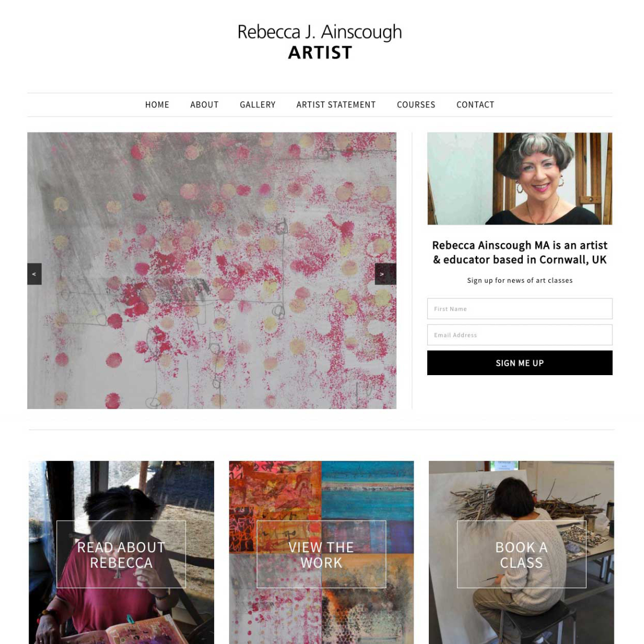Click the pink dotted painting slideshow image
The image size is (644, 644).
212,270
